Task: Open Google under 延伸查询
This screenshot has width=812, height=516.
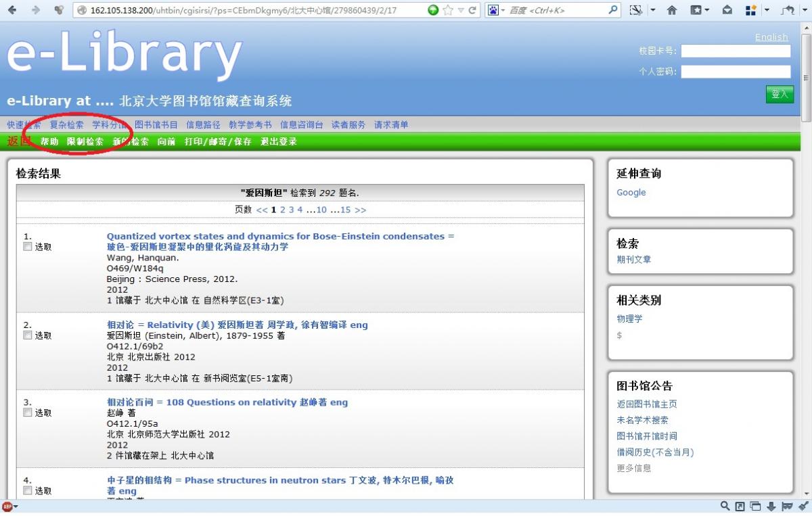Action: tap(631, 192)
